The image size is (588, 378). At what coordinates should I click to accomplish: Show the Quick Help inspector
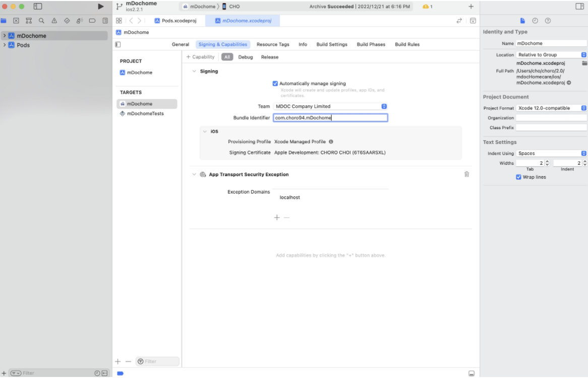click(548, 21)
